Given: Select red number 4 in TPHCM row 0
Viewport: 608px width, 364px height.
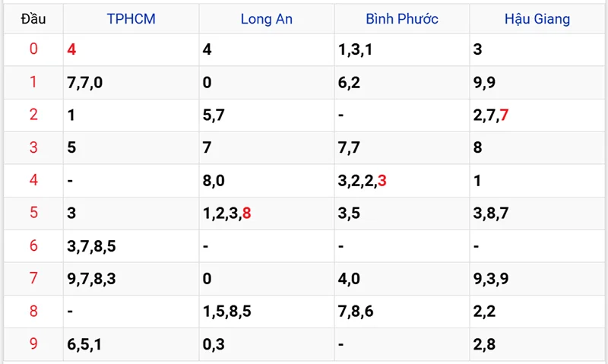Looking at the screenshot, I should tap(71, 50).
